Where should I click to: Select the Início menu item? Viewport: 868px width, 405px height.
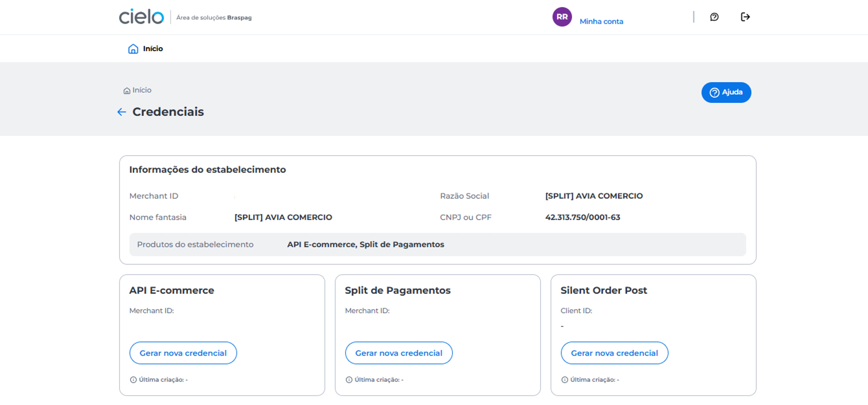(x=153, y=49)
